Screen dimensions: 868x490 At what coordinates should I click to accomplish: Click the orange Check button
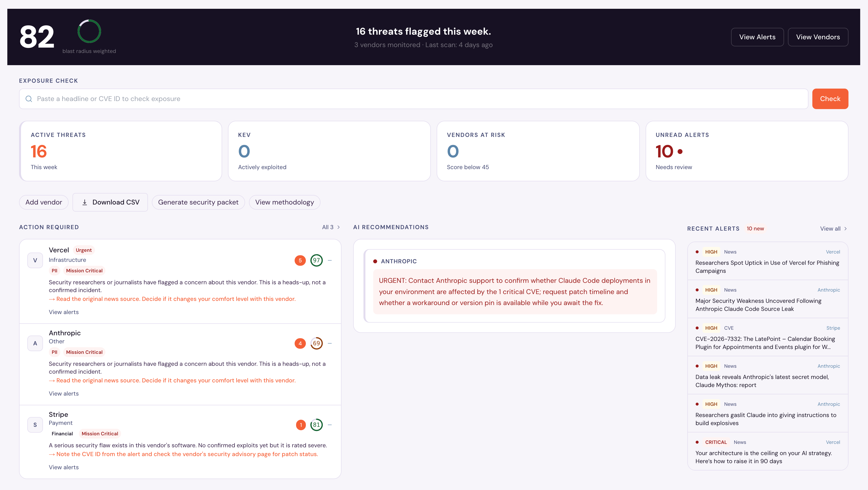[830, 99]
